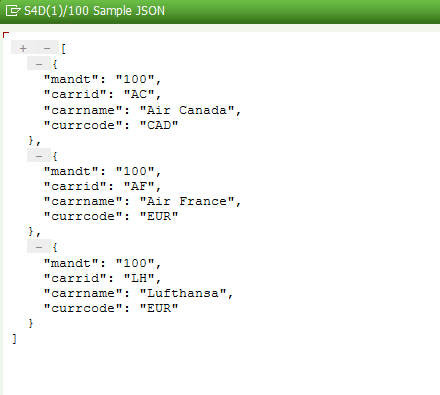Image resolution: width=440 pixels, height=395 pixels.
Task: Click the closing square bracket of the array
Action: click(14, 339)
